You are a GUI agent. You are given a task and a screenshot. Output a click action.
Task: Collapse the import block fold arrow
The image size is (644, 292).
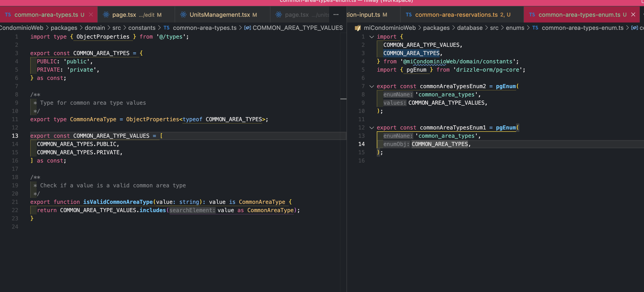point(372,37)
